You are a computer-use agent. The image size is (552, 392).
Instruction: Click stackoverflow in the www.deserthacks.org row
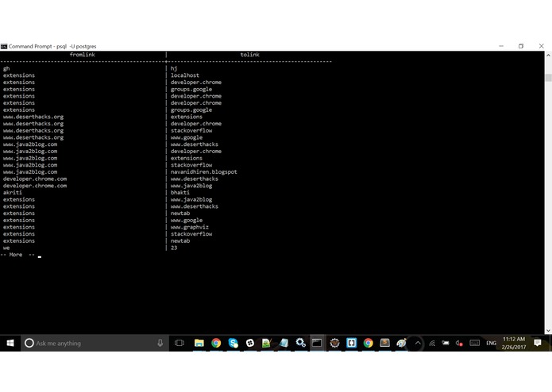[191, 130]
